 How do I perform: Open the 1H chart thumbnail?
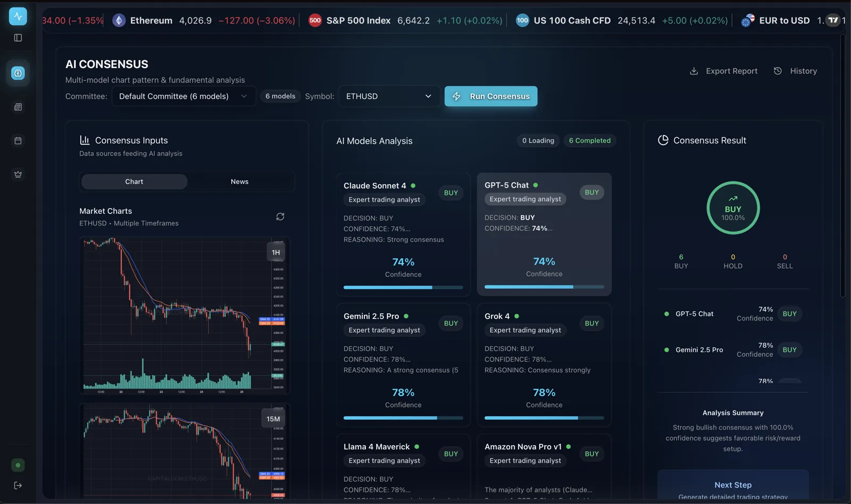(185, 315)
